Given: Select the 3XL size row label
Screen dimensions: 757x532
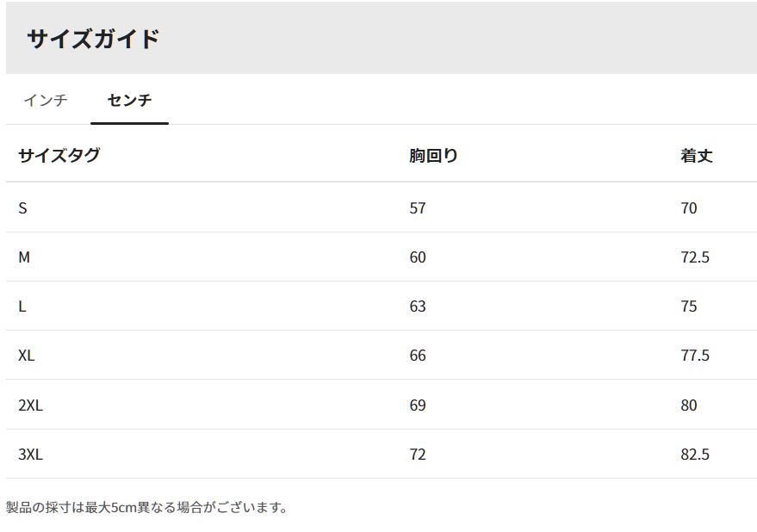Looking at the screenshot, I should (30, 455).
